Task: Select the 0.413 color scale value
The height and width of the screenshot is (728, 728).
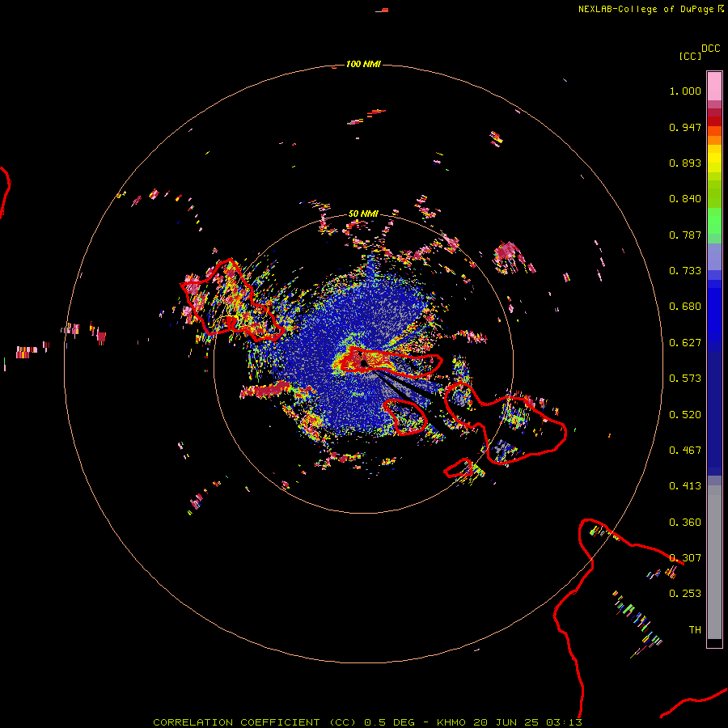Action: coord(685,486)
